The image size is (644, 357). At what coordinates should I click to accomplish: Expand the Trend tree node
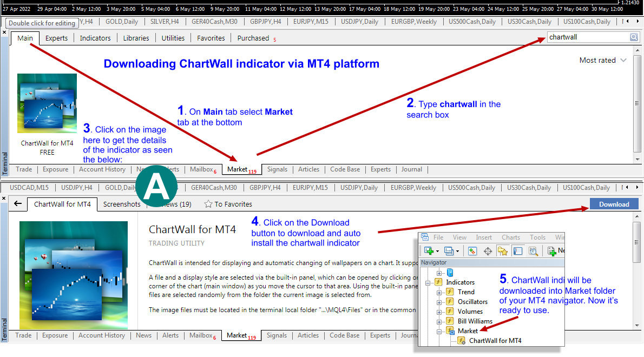(x=439, y=293)
